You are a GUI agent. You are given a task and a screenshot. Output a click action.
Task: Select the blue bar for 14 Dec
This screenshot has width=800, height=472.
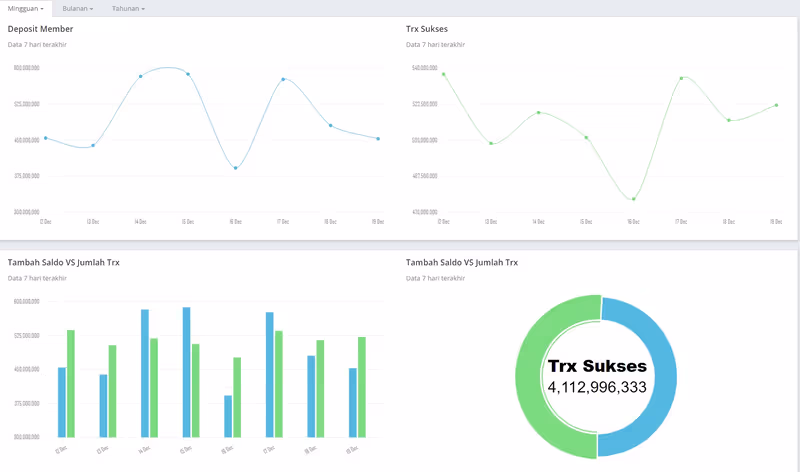(145, 373)
